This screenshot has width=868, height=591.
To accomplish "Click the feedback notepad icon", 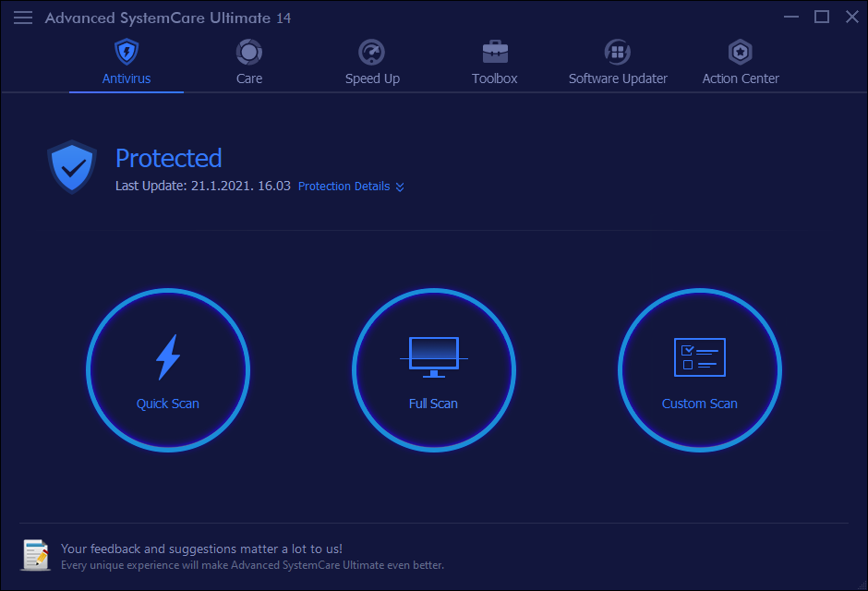I will coord(35,555).
